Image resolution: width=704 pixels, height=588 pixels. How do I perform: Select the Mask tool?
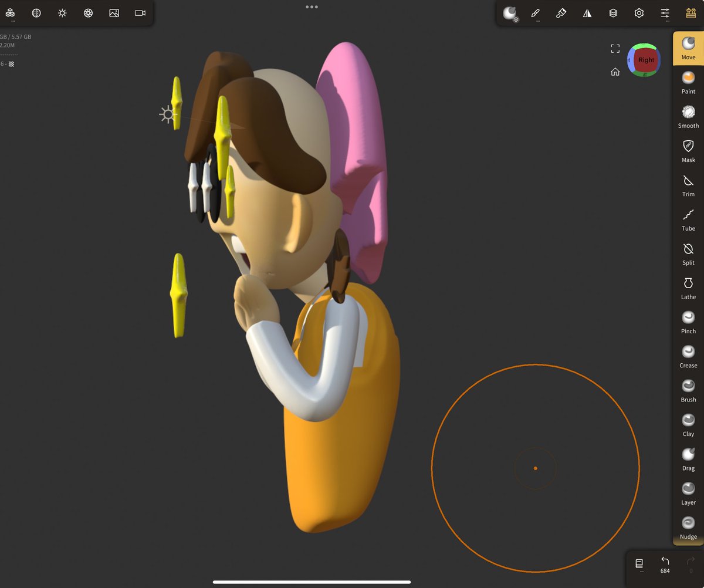click(688, 151)
